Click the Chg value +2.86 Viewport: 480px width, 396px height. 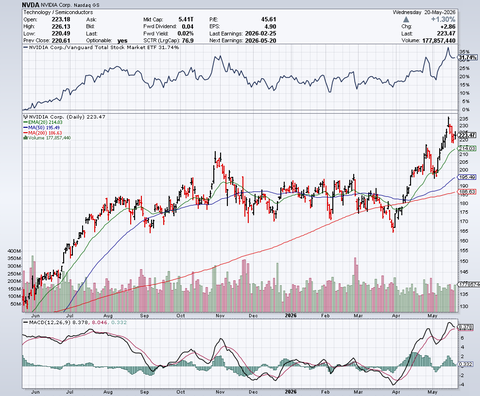(x=448, y=27)
